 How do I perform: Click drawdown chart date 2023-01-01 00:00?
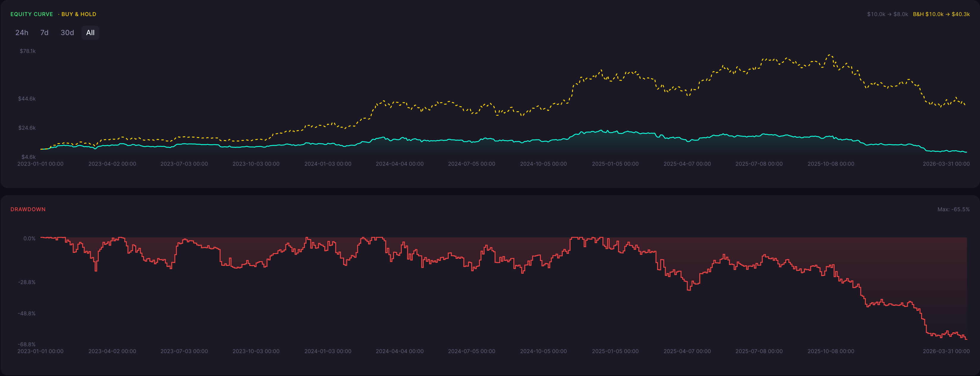coord(40,351)
